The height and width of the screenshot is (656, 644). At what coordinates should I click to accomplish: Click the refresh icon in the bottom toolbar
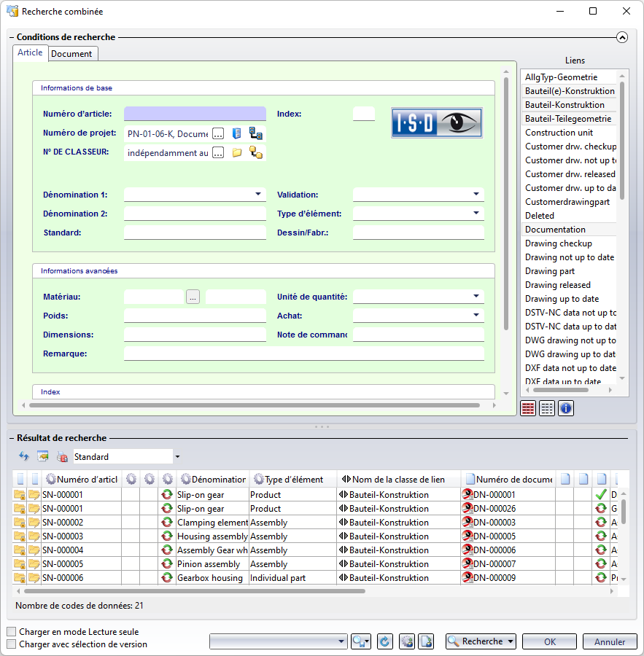click(x=385, y=641)
